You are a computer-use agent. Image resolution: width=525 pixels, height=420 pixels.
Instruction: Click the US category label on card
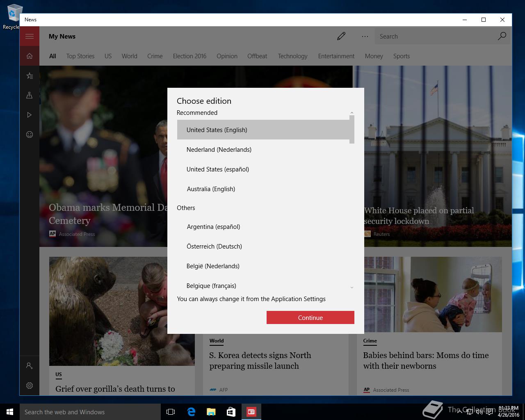click(x=59, y=374)
